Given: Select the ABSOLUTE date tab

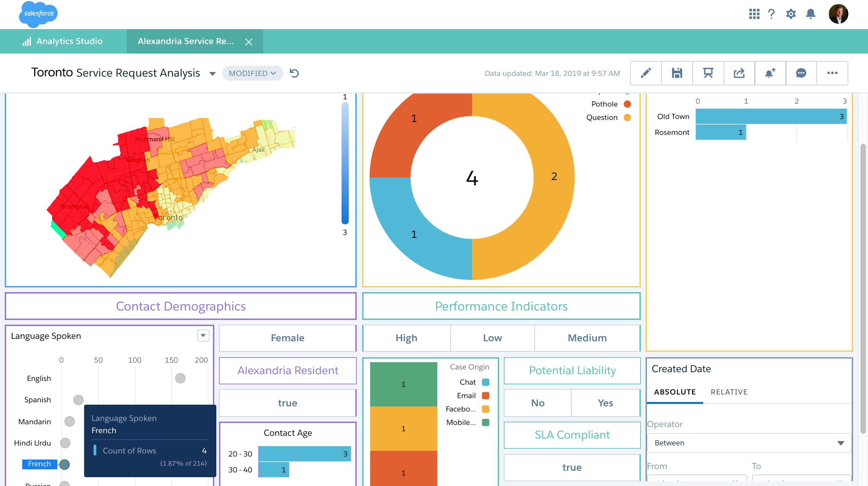Looking at the screenshot, I should coord(675,392).
